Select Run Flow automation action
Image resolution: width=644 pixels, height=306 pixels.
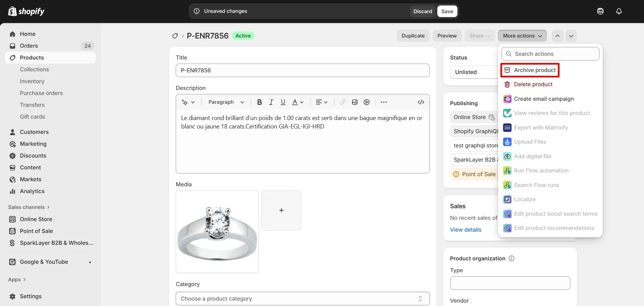click(541, 170)
